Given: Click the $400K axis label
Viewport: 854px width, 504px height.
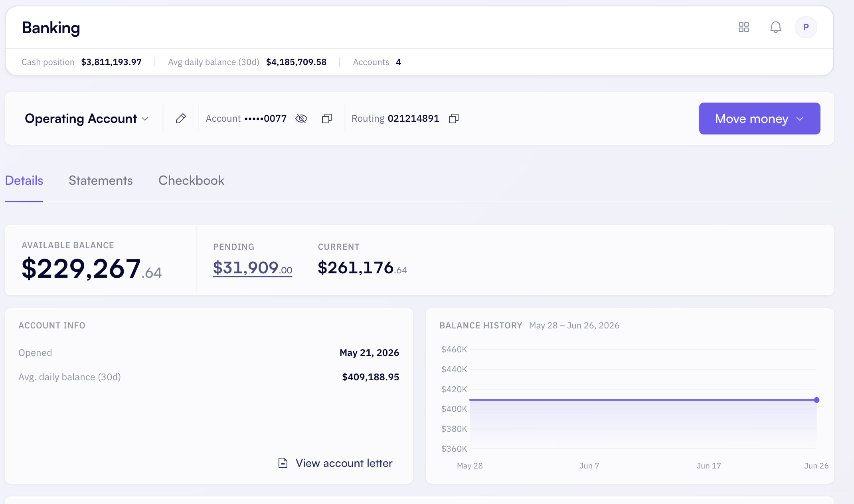Looking at the screenshot, I should tap(454, 409).
